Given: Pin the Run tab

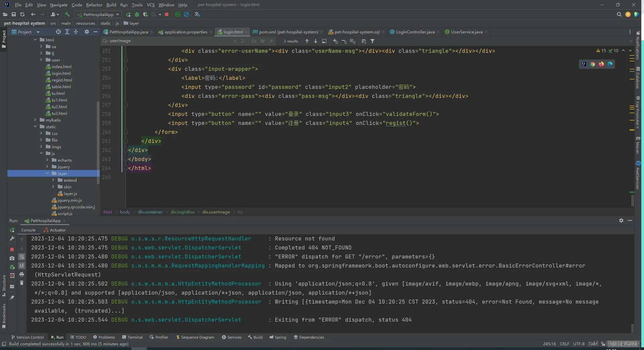Looking at the screenshot, I should (12, 297).
